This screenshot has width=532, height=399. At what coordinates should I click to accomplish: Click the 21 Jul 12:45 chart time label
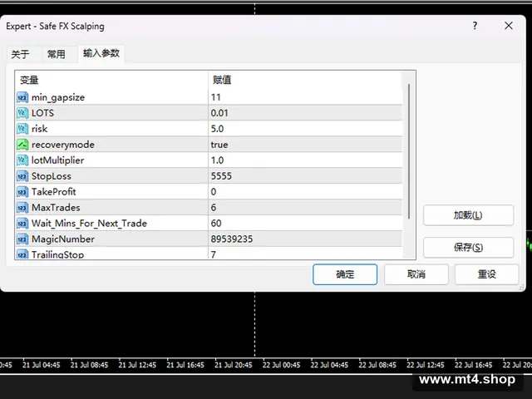point(137,365)
